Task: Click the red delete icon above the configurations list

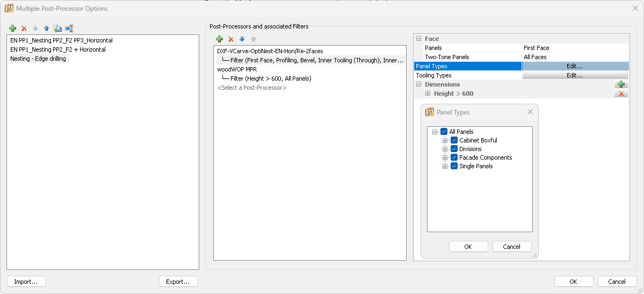Action: coord(24,28)
